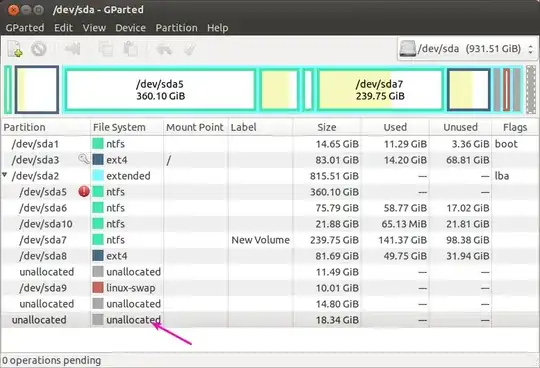Click green ntfs swatch in /dev/sda1 row
The image size is (540, 368).
98,144
